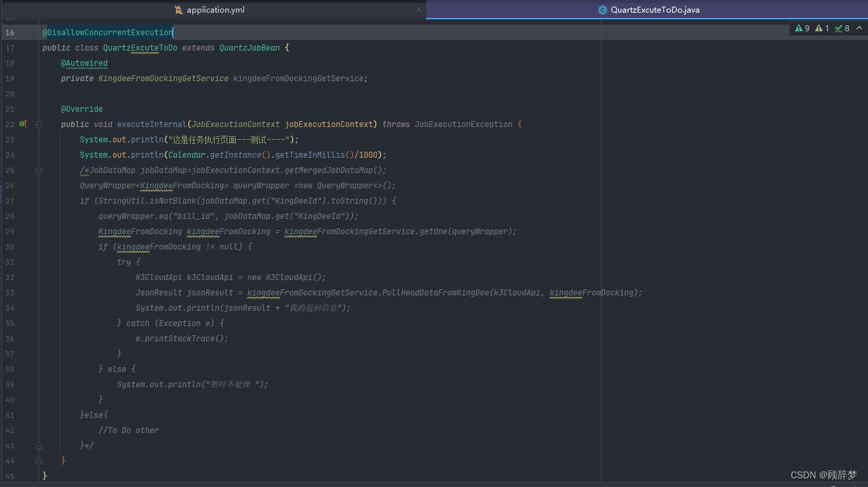Click the fold marker beside line 43
The image size is (868, 487).
[x=39, y=445]
